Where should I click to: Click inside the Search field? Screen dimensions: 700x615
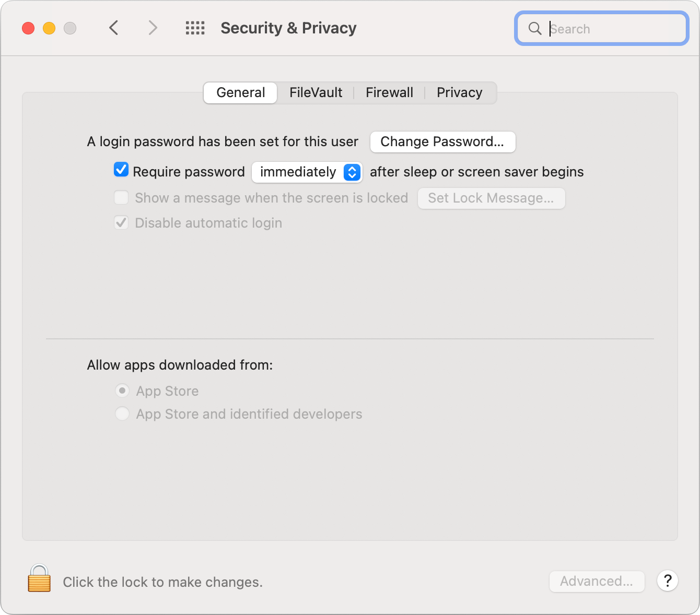pos(601,29)
